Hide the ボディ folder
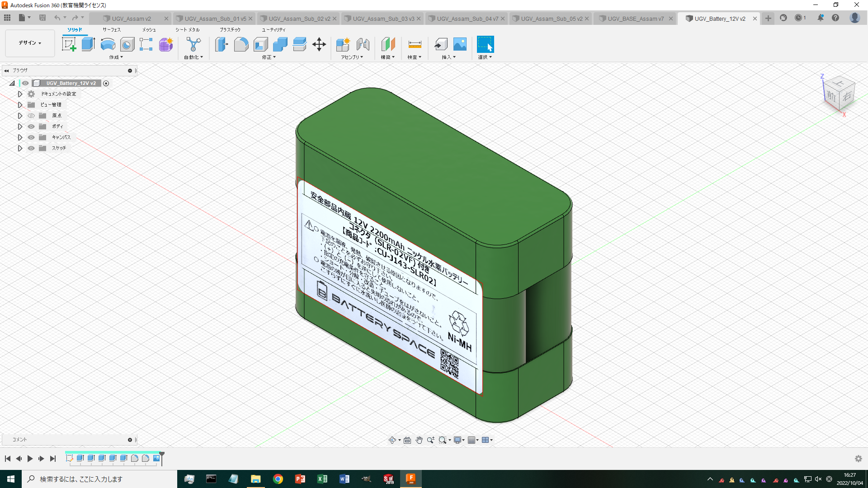 31,127
